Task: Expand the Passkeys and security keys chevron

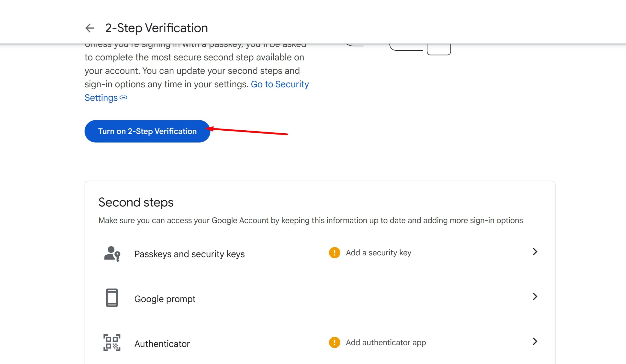Action: pyautogui.click(x=535, y=252)
